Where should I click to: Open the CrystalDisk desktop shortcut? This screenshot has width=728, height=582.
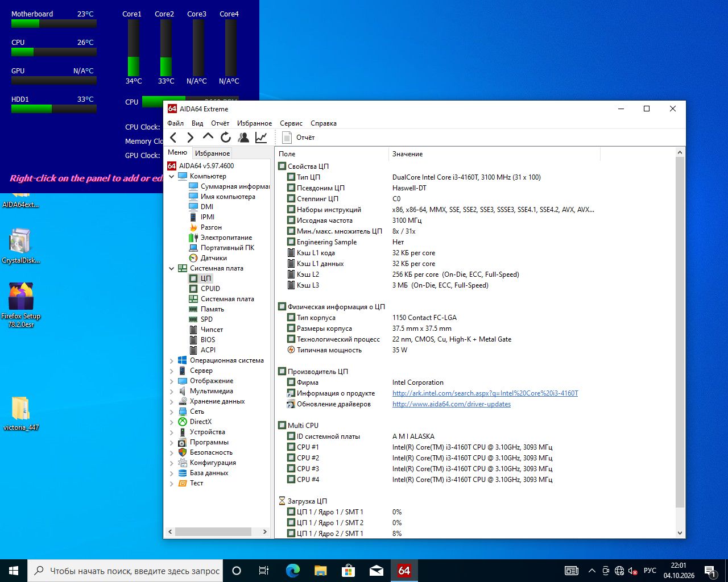(20, 246)
